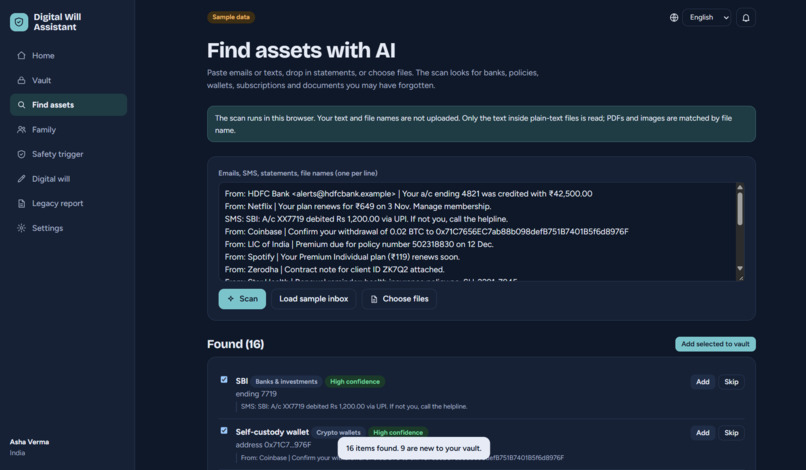806x470 pixels.
Task: Select the Find assets menu item
Action: tap(68, 105)
